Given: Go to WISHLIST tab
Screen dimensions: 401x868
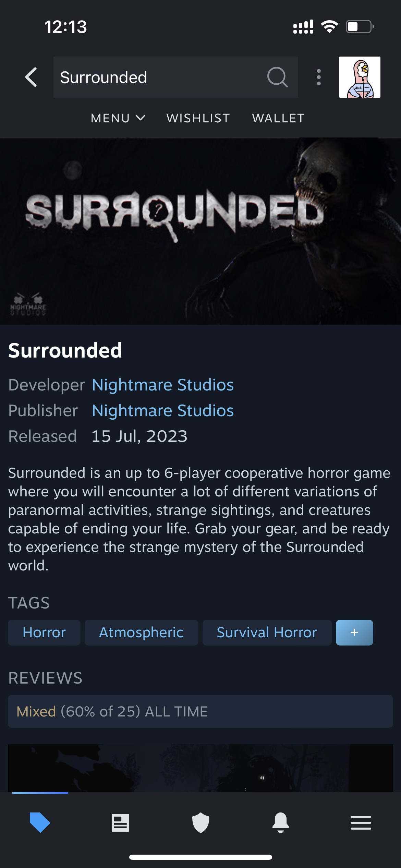Looking at the screenshot, I should pos(198,118).
